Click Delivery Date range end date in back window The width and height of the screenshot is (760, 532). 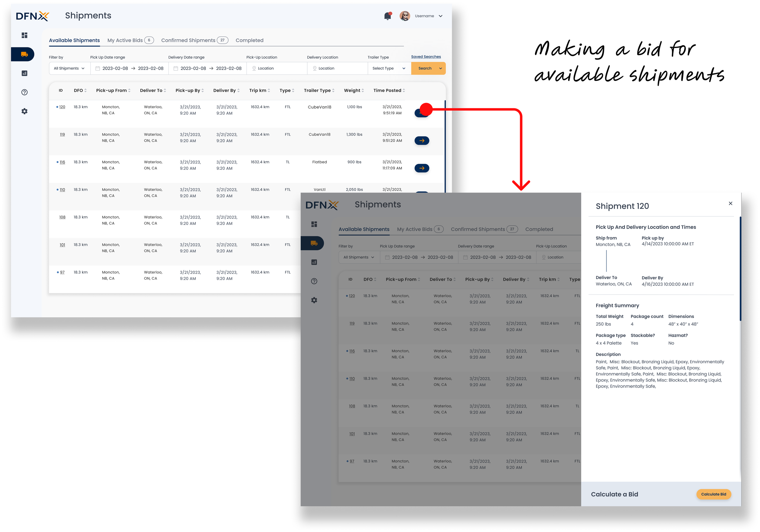[x=229, y=68]
